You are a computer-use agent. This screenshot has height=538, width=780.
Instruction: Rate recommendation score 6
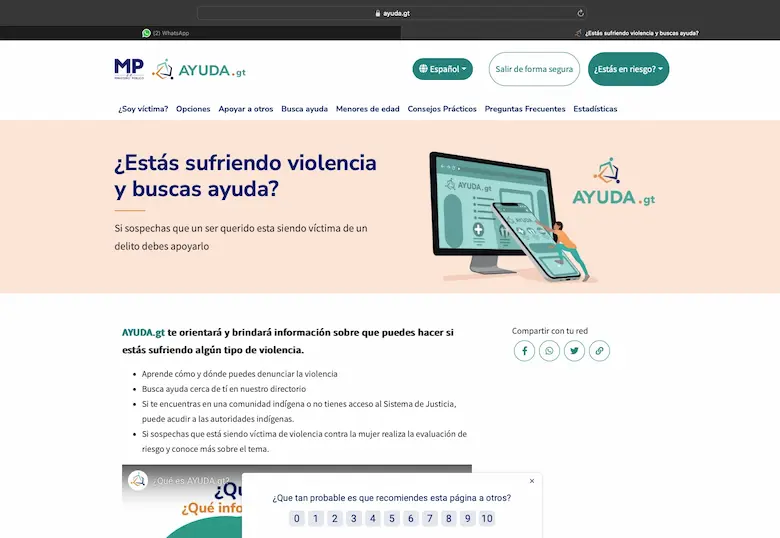[410, 519]
